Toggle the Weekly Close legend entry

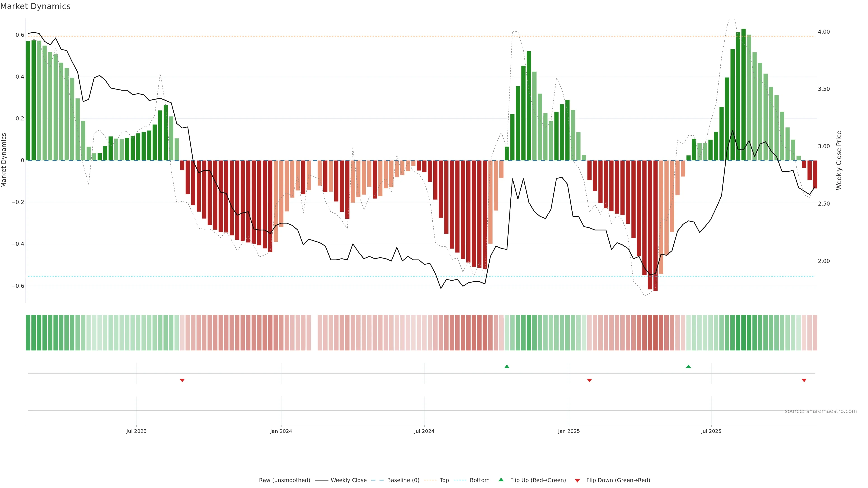coord(348,480)
